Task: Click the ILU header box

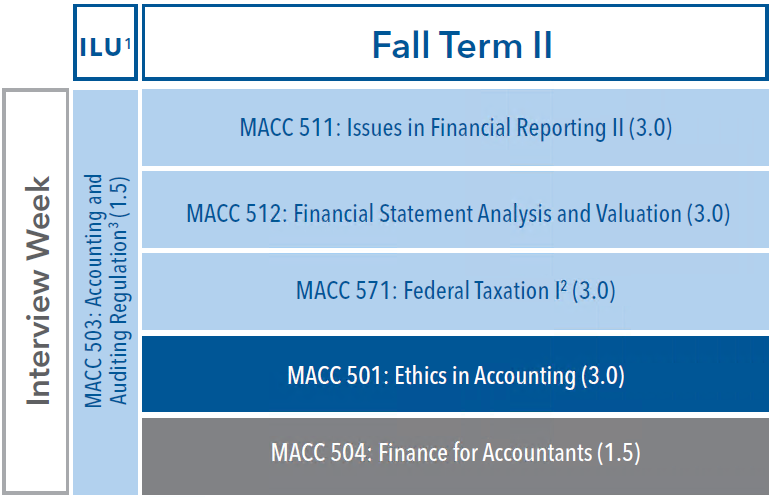Action: [105, 42]
